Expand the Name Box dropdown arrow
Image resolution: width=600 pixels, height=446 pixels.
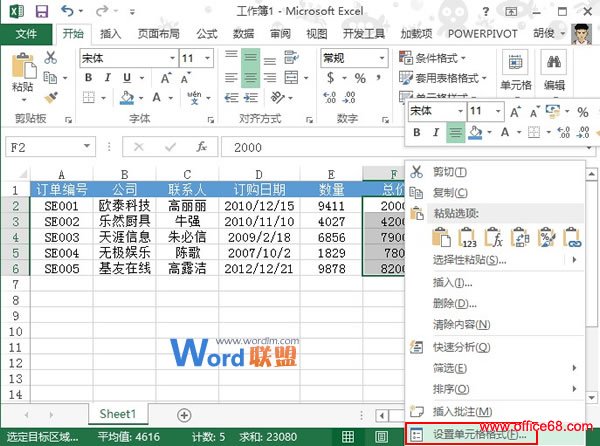87,146
